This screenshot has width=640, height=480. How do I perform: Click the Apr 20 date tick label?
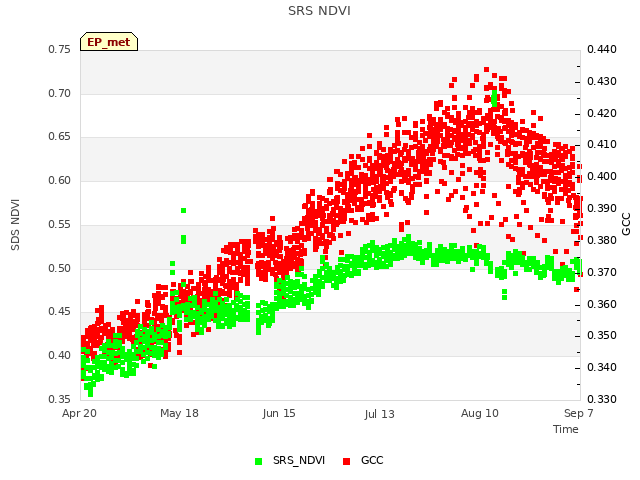79,413
